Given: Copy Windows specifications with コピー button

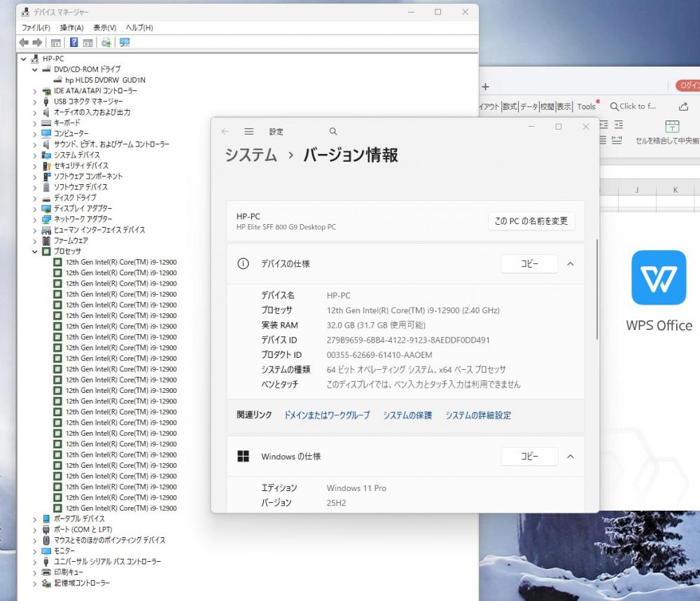Looking at the screenshot, I should (x=529, y=456).
